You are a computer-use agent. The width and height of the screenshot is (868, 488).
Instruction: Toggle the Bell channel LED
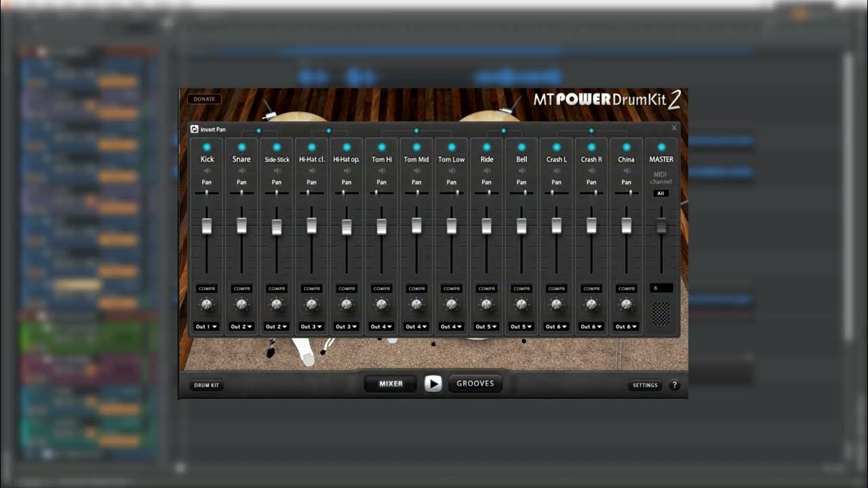pyautogui.click(x=521, y=147)
